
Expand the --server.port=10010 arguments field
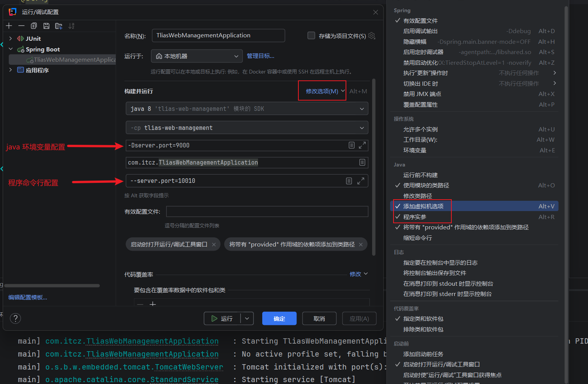[x=361, y=181]
